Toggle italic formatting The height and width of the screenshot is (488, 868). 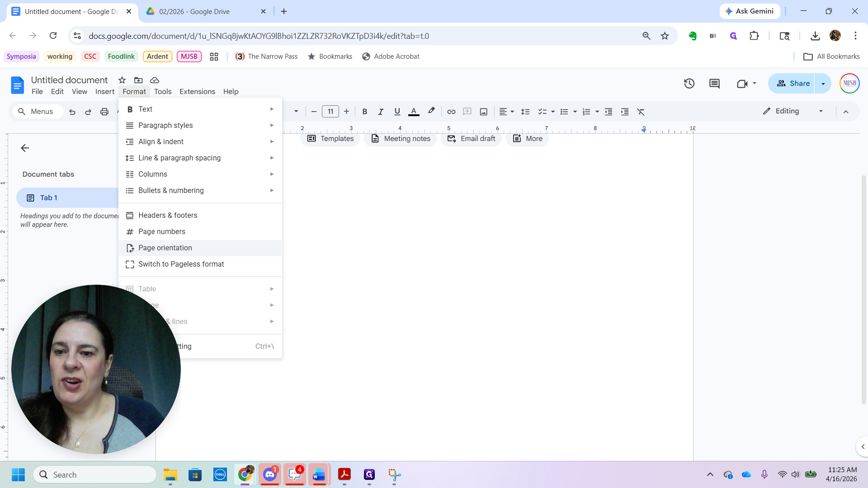381,112
